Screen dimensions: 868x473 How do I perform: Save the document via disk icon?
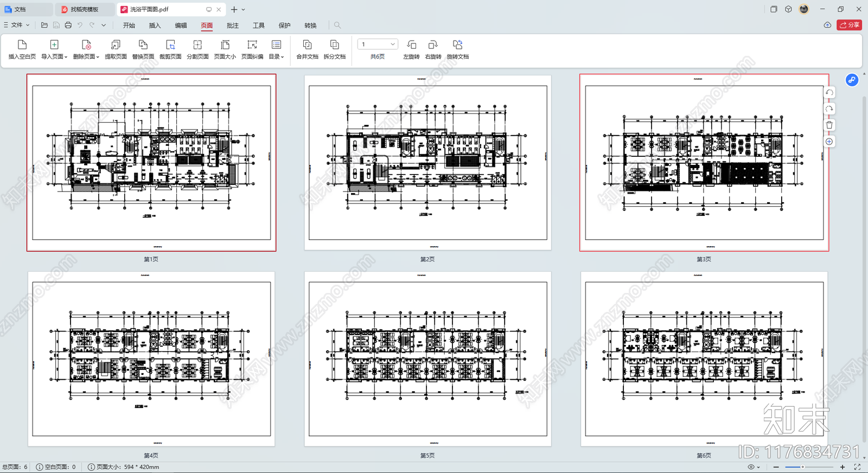56,25
